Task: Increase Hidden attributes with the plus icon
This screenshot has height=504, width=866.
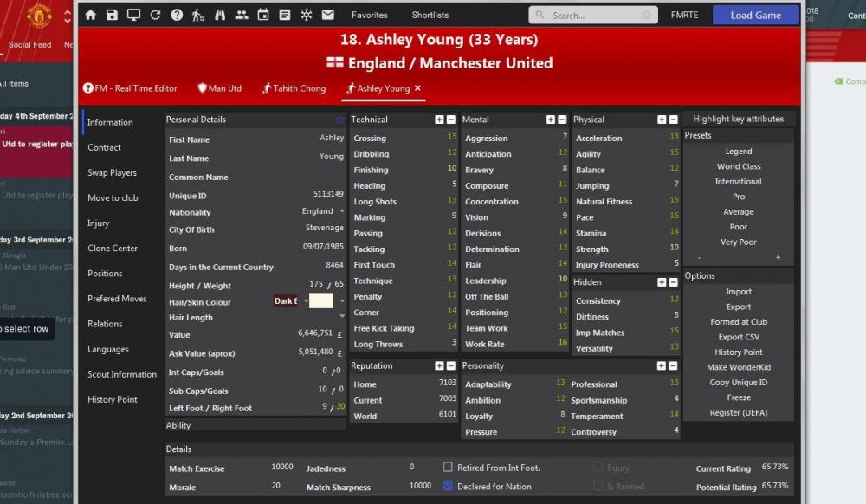Action: point(662,282)
